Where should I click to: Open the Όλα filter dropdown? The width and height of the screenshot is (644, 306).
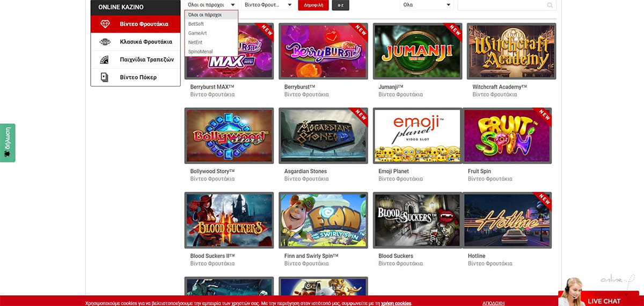pyautogui.click(x=427, y=5)
